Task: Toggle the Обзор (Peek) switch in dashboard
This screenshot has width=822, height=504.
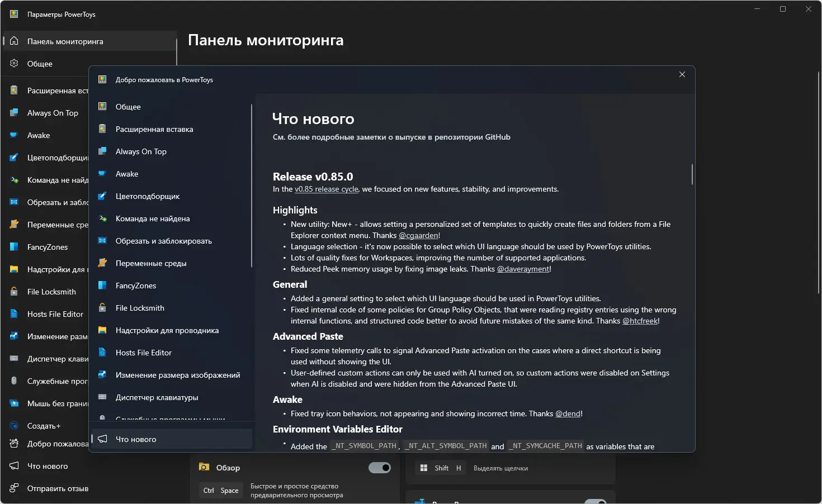Action: (380, 468)
